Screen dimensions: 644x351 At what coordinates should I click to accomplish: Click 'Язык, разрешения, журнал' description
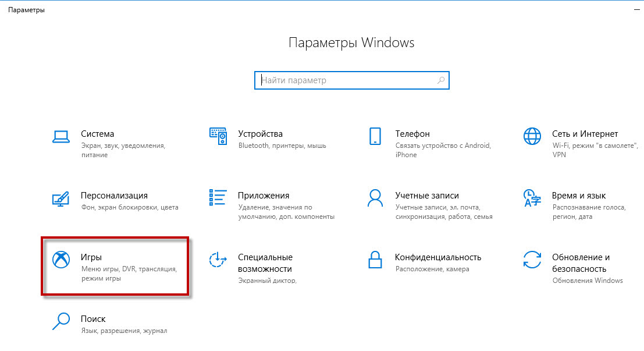coord(124,331)
